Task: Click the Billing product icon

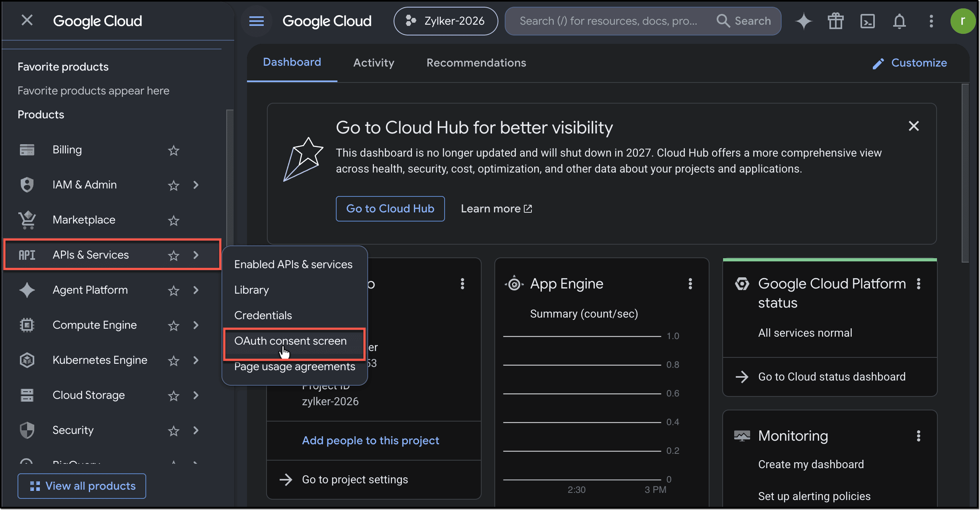Action: (27, 150)
